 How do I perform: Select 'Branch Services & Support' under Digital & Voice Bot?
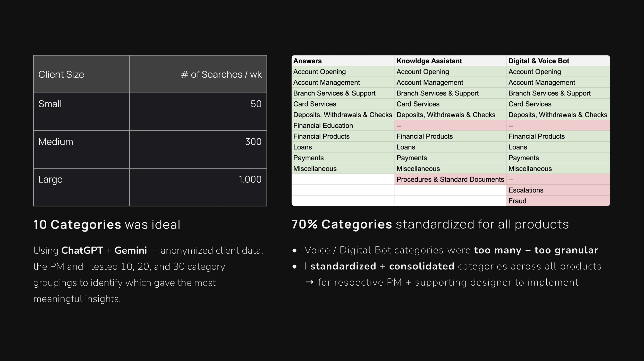558,93
